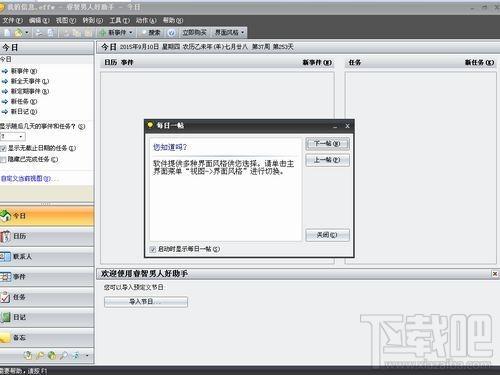
Task: Toggle 显示无截止日期的任务 checkbox
Action: click(x=3, y=148)
